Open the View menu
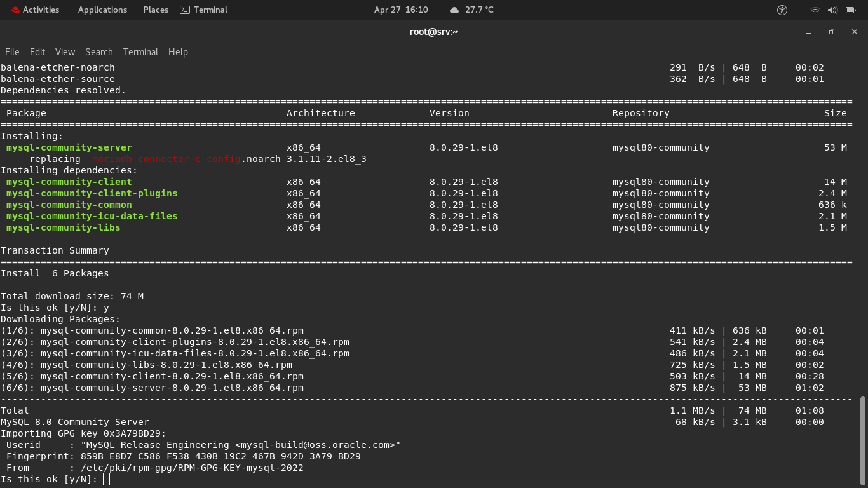Image resolution: width=868 pixels, height=488 pixels. (x=65, y=52)
